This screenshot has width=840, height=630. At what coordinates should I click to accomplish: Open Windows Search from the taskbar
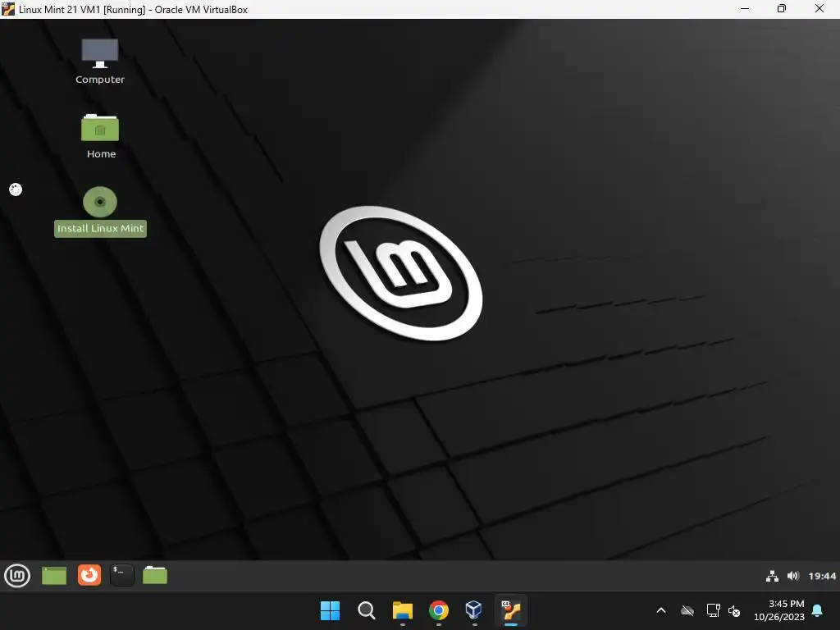[367, 610]
